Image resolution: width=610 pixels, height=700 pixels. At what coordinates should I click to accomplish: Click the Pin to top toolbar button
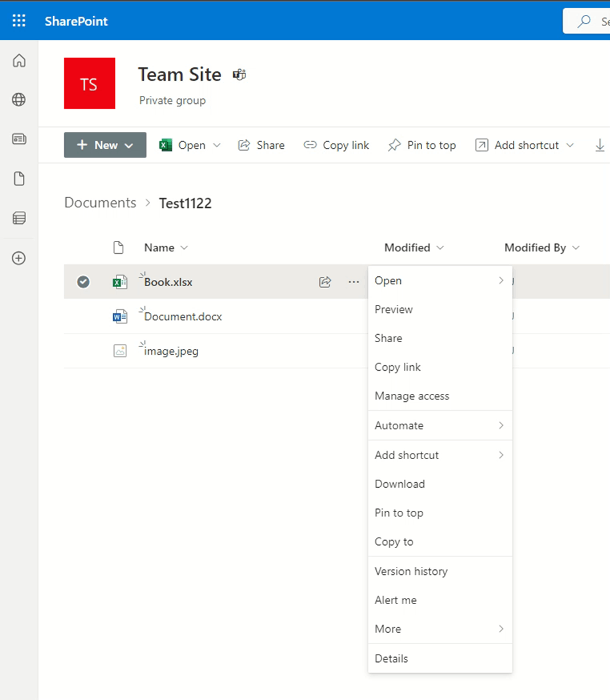click(x=421, y=145)
